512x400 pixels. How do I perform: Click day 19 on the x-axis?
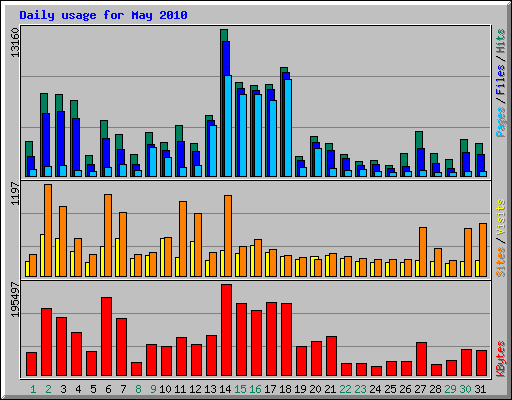pos(301,389)
